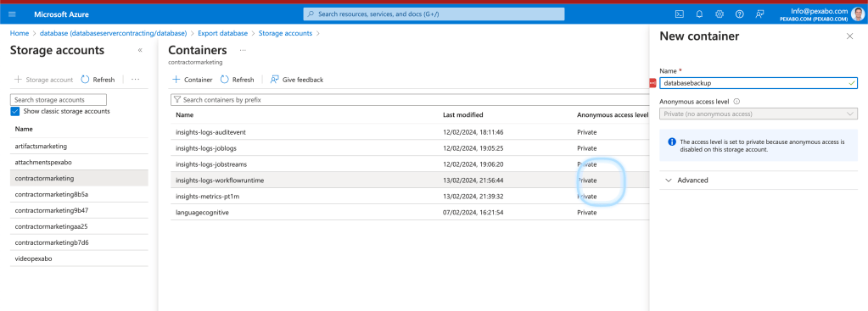Close the New container panel
The width and height of the screenshot is (868, 311).
click(x=849, y=36)
